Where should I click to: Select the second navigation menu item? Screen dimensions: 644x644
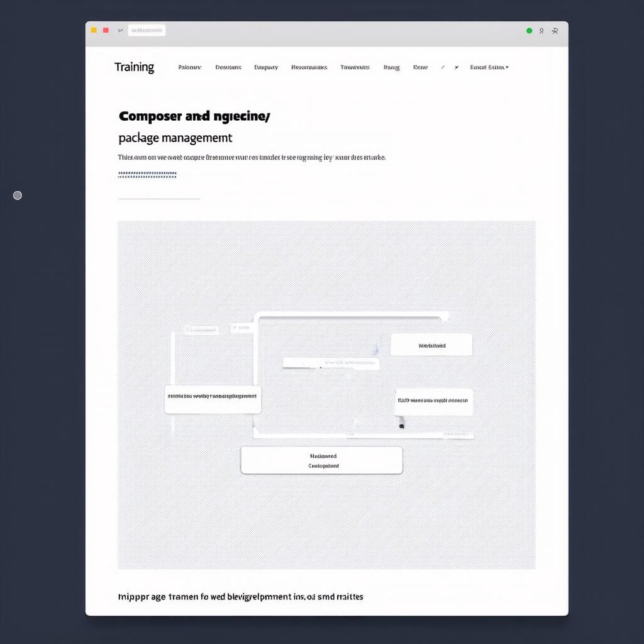click(x=228, y=67)
